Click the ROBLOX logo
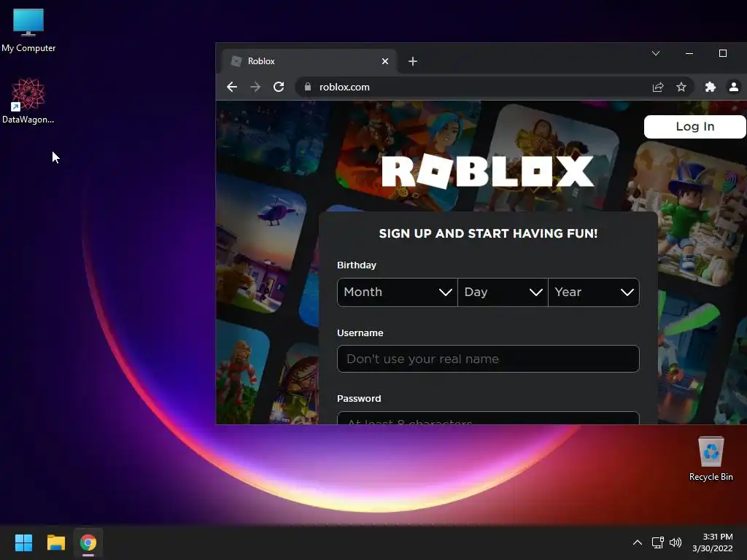Image resolution: width=747 pixels, height=560 pixels. pyautogui.click(x=487, y=171)
